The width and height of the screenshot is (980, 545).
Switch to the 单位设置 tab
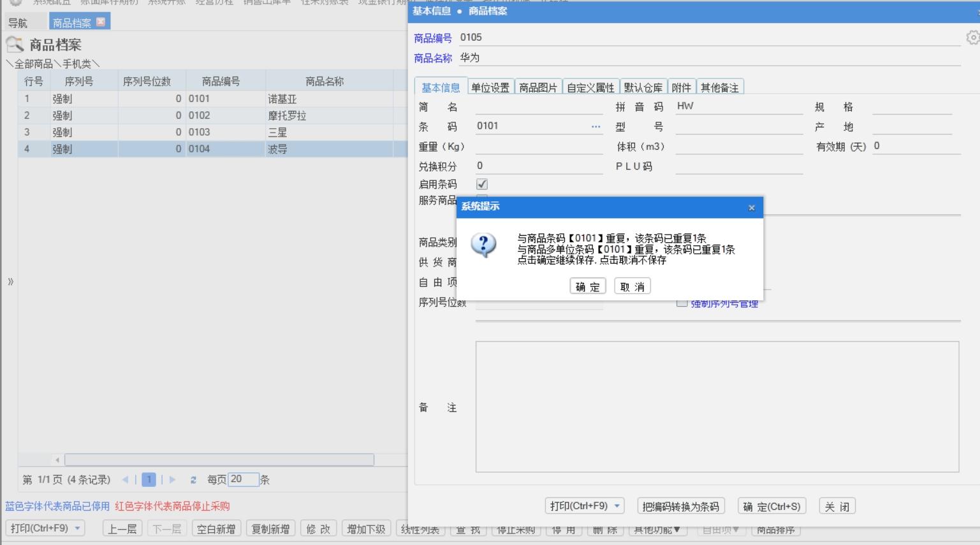pyautogui.click(x=490, y=87)
